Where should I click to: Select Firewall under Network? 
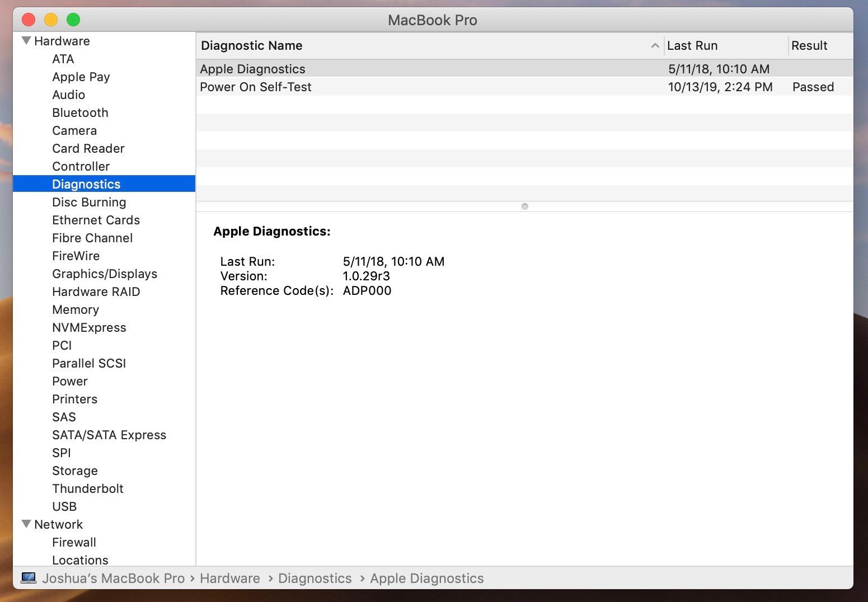[x=74, y=542]
